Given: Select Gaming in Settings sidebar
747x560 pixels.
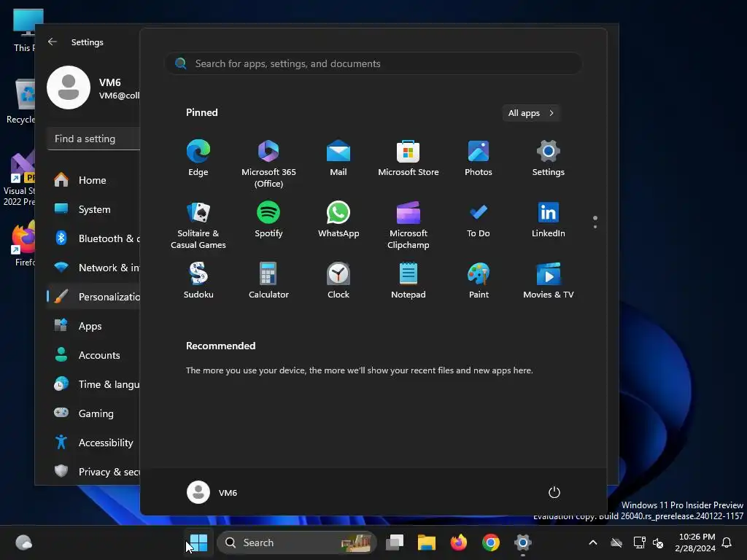Looking at the screenshot, I should [x=93, y=413].
